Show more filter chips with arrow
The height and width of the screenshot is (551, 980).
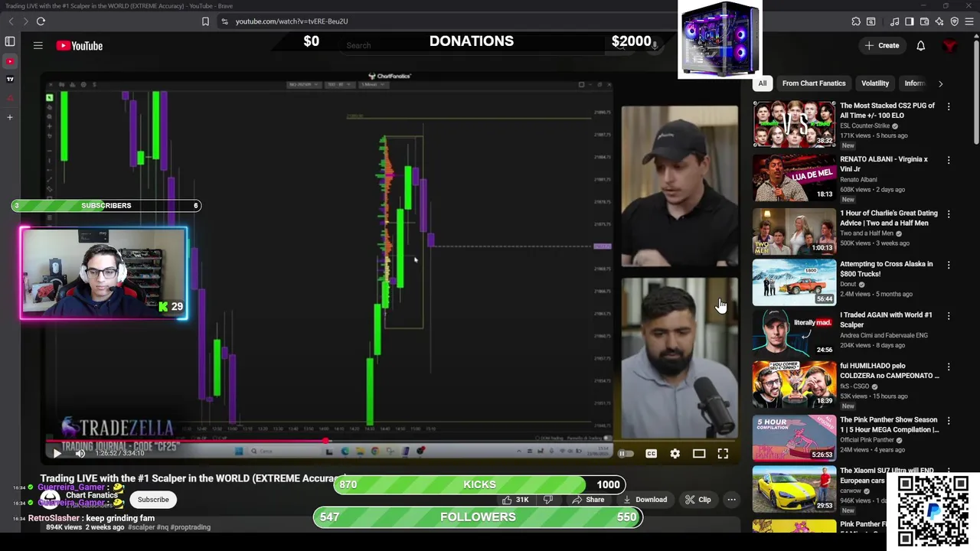pyautogui.click(x=940, y=83)
